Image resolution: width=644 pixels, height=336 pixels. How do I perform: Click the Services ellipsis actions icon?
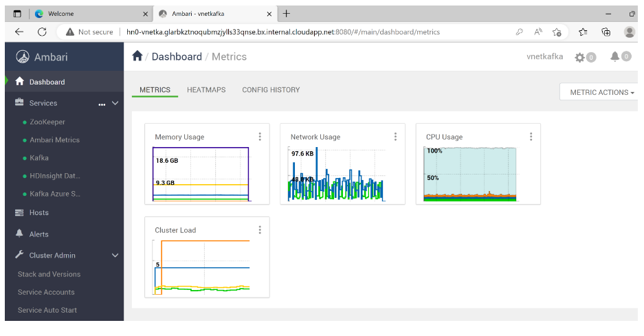click(102, 104)
